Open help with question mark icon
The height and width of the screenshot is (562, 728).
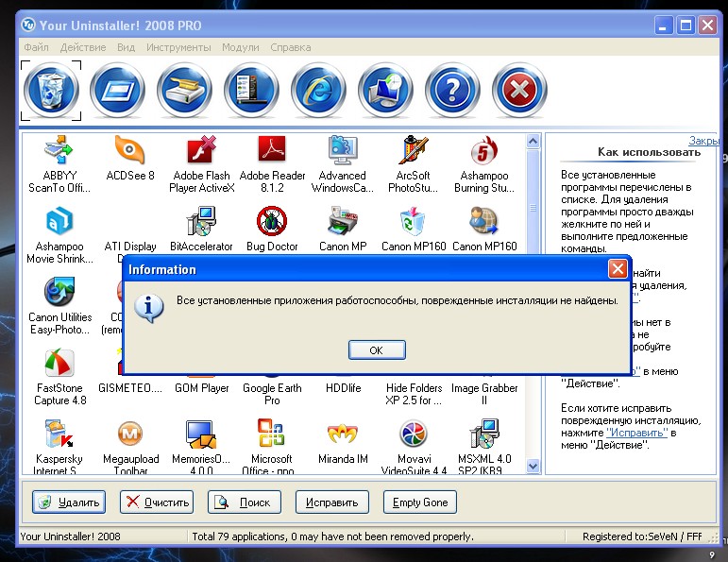452,90
